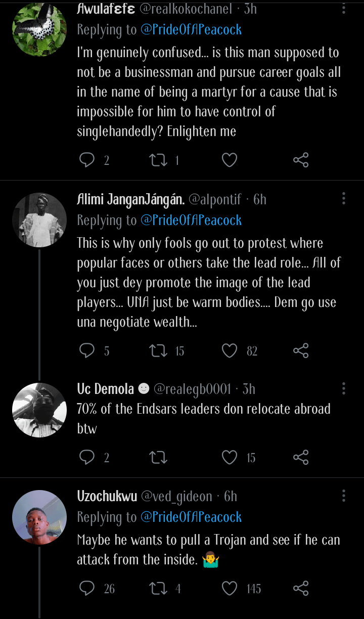Like Uc Demola's Endsars tweet
The image size is (364, 619).
[230, 458]
